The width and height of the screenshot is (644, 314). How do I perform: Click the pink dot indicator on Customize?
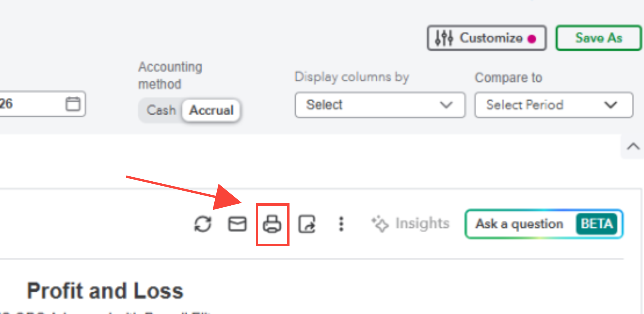[532, 39]
